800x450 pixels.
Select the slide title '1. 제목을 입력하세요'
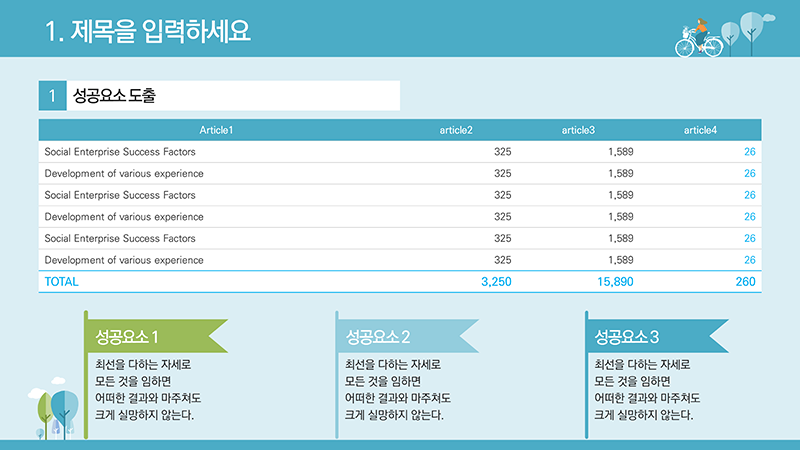tap(147, 31)
